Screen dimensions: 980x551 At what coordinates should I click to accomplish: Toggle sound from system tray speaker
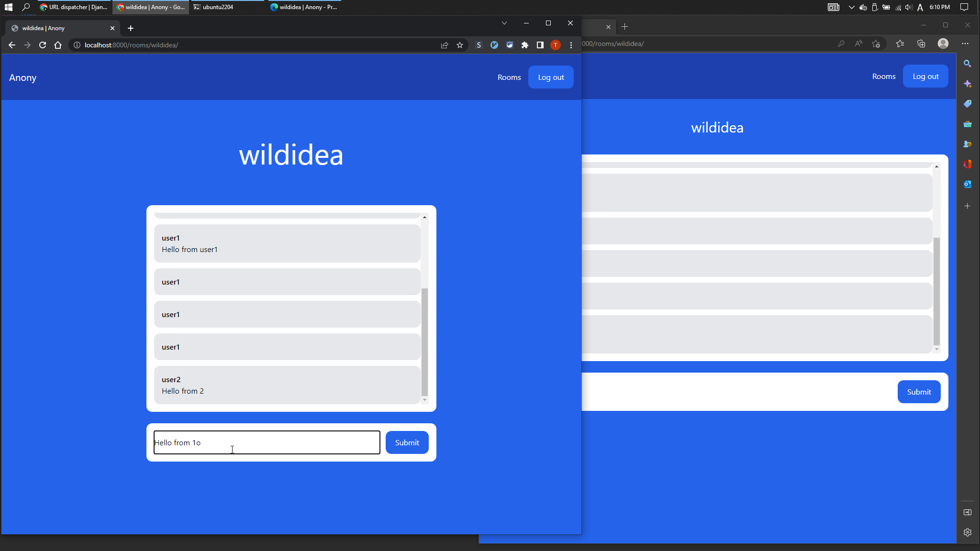pos(908,7)
